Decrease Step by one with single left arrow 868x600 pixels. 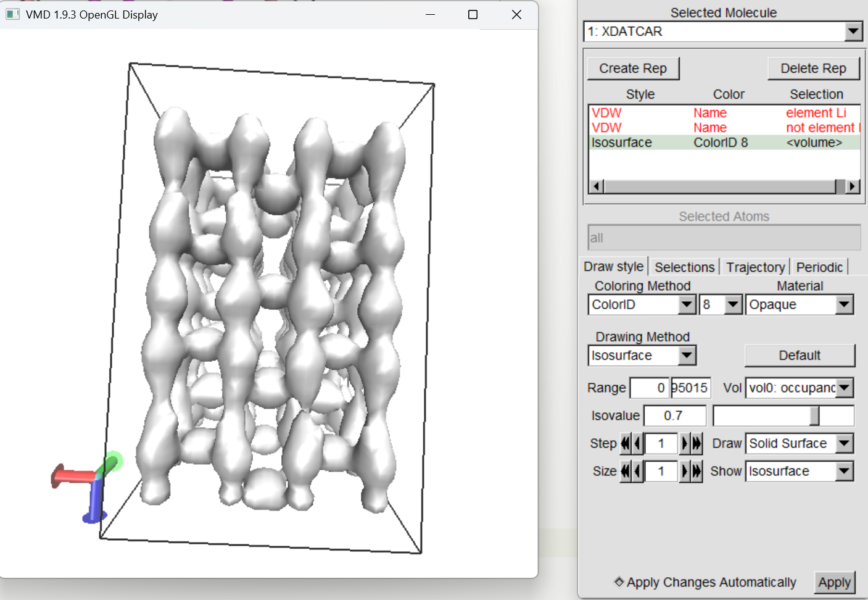638,443
